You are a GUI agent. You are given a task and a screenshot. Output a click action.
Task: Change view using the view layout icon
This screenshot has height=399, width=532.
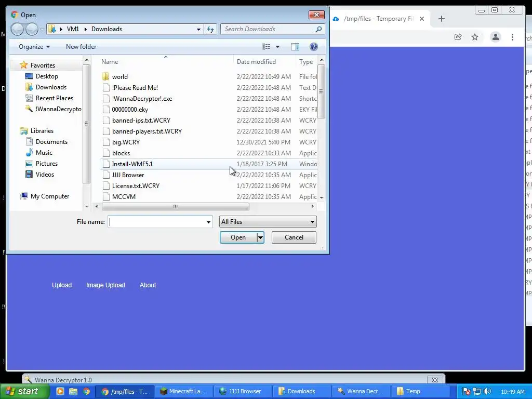click(267, 47)
